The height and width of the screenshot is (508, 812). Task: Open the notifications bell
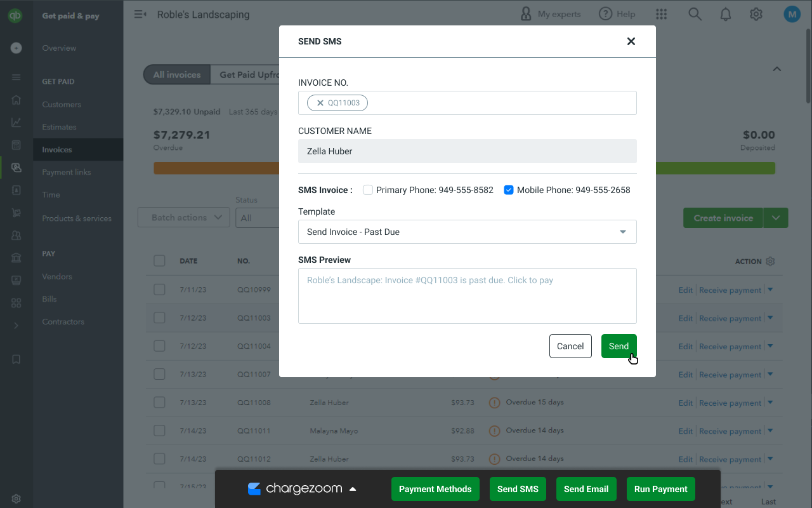point(725,14)
